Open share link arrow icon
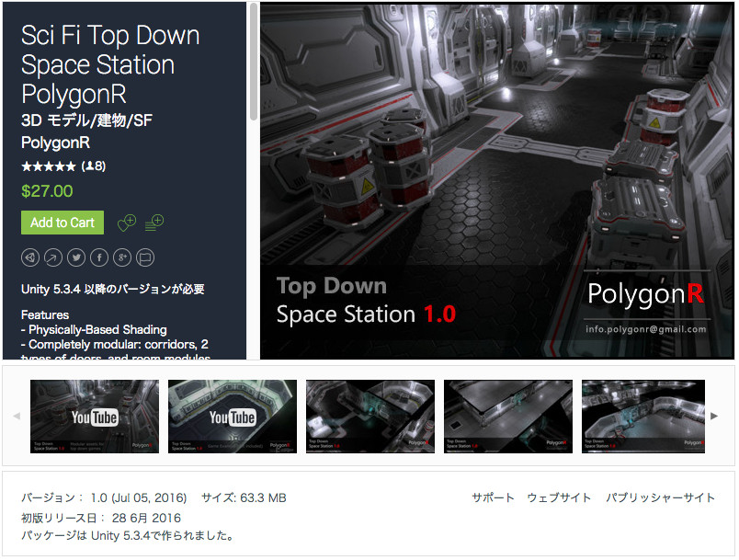Viewport: 739px width, 560px height. (53, 257)
